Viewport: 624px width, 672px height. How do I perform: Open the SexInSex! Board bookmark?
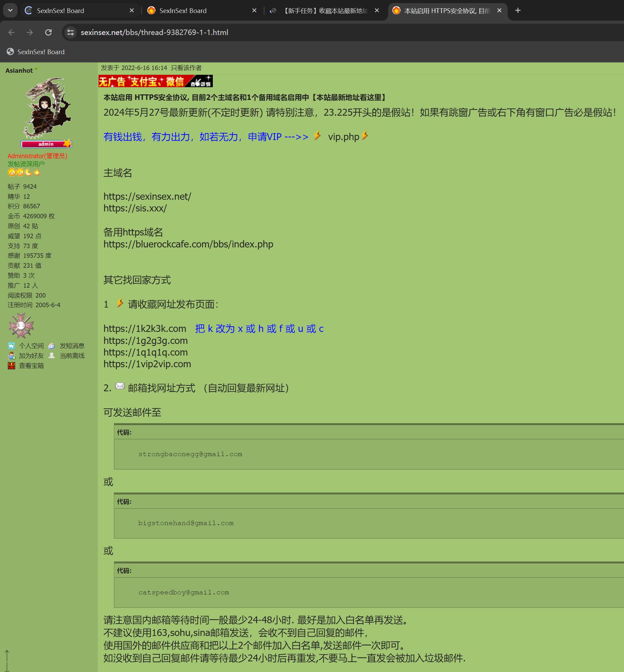pyautogui.click(x=35, y=52)
